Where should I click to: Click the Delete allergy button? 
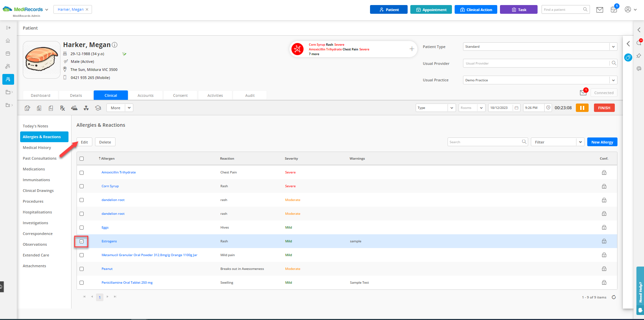[105, 142]
